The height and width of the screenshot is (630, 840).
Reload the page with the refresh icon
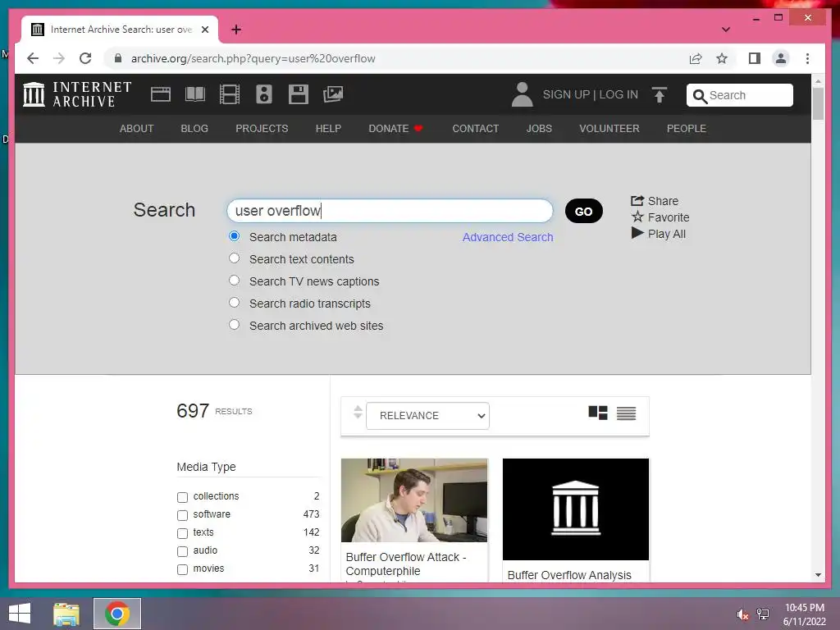tap(85, 58)
